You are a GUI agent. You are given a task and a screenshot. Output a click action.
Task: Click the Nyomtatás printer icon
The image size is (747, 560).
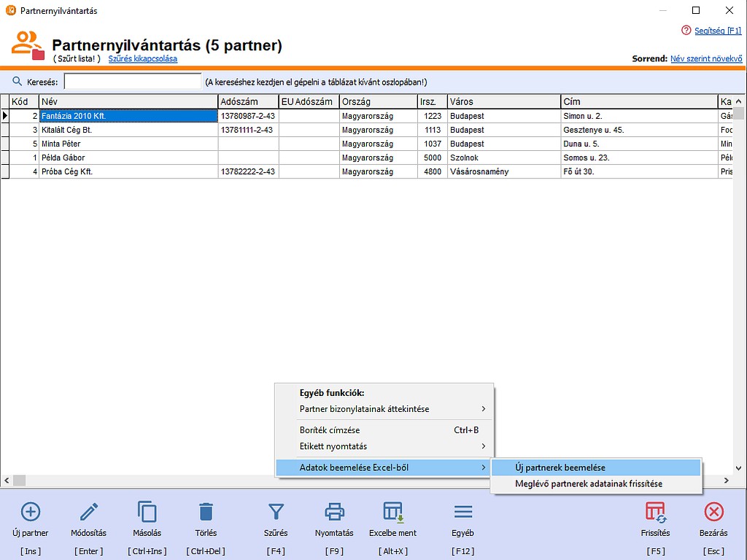tap(334, 511)
